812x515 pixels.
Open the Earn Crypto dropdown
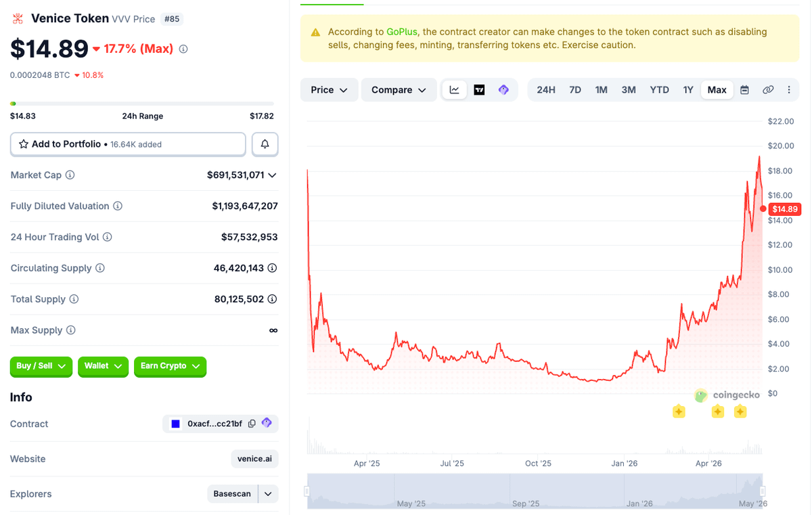tap(170, 366)
